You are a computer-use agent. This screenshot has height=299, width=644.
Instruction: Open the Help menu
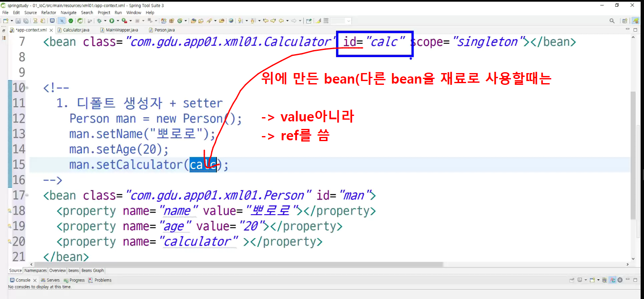150,13
